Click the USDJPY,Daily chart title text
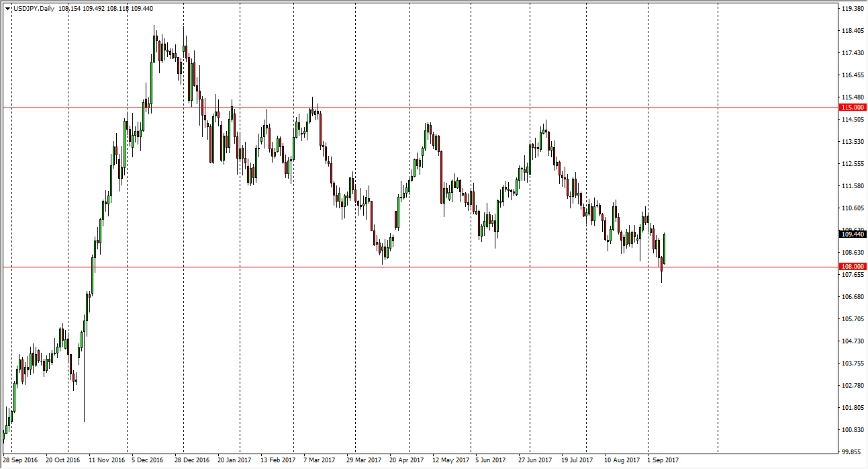This screenshot has height=469, width=868. click(x=34, y=9)
